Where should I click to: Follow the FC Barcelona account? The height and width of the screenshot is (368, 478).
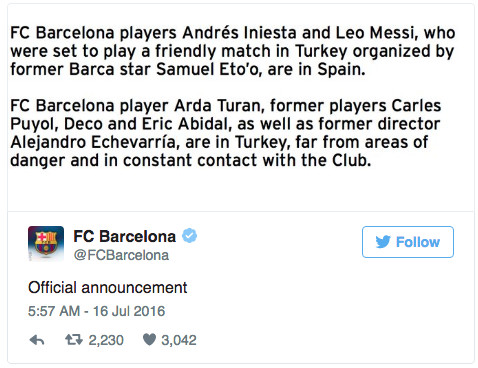click(x=408, y=242)
